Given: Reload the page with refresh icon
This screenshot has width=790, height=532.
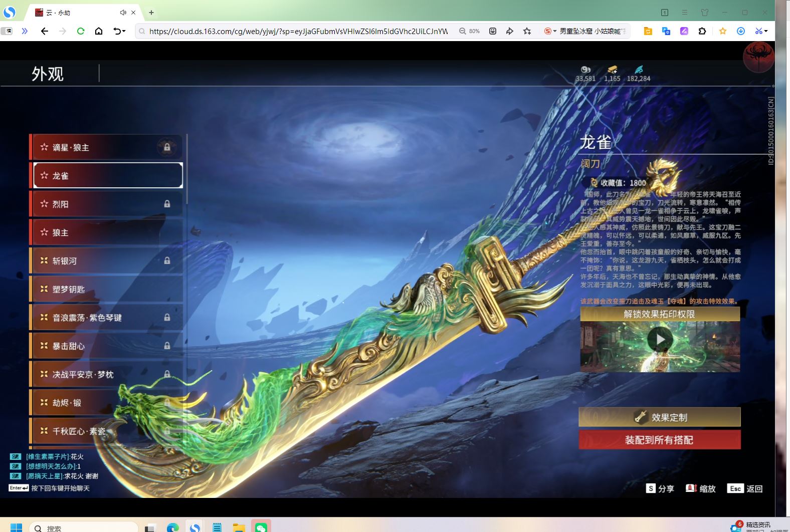Looking at the screenshot, I should point(80,31).
